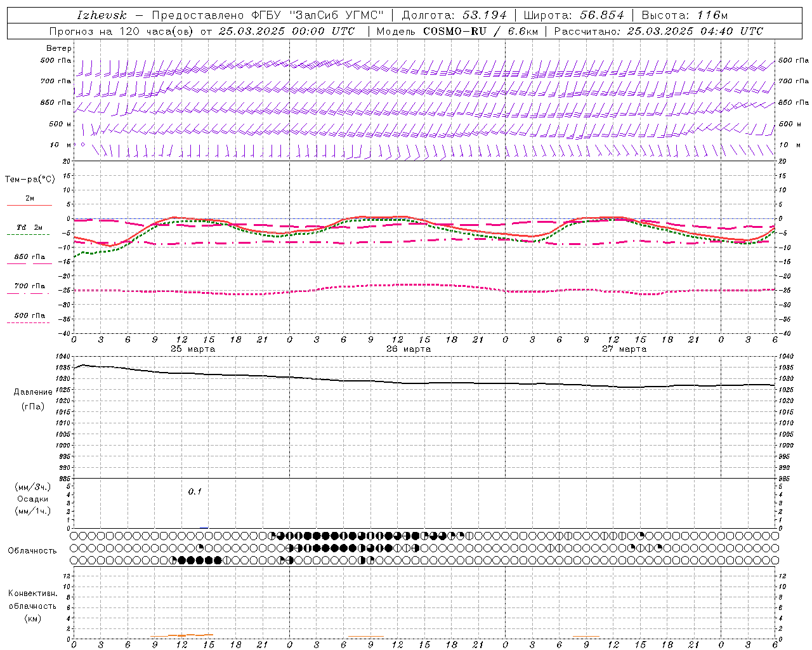Screen dimensions: 812x650
Task: Click the (мм/1ч.) precipitation unit label
Action: point(33,511)
